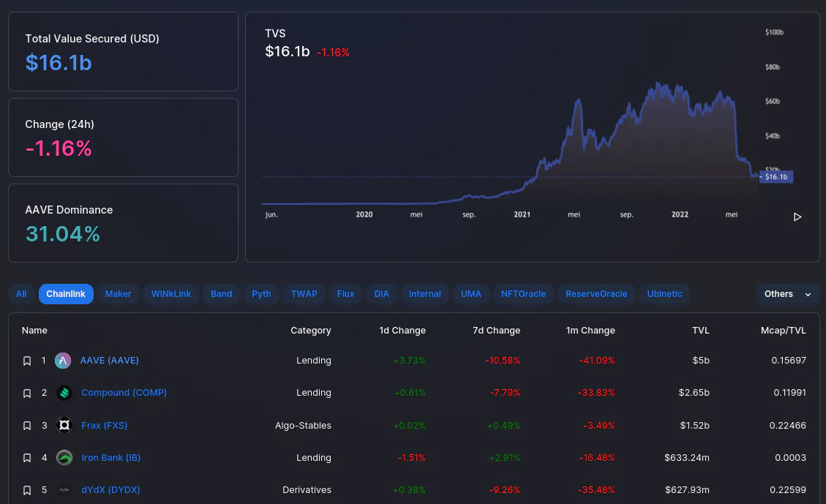This screenshot has width=826, height=504.
Task: Filter protocols by DIA oracle
Action: click(x=381, y=294)
